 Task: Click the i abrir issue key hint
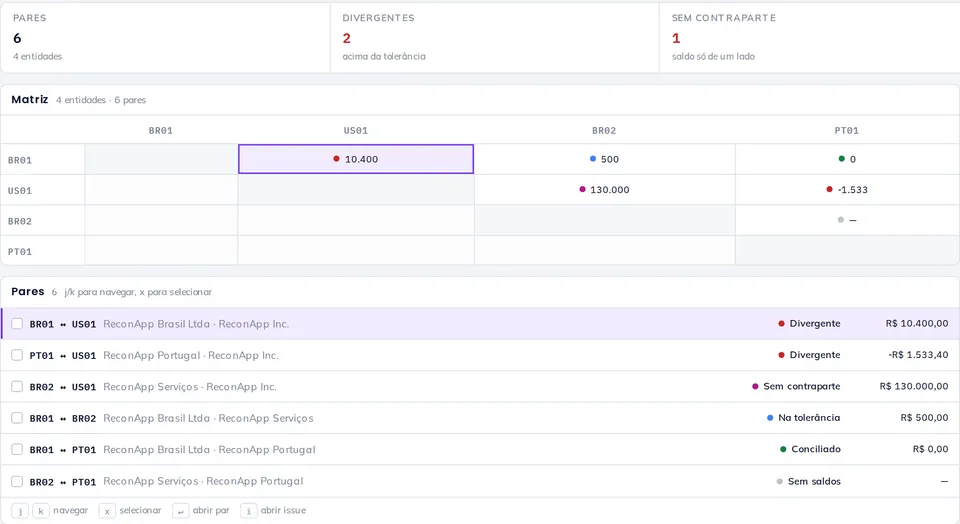[249, 511]
